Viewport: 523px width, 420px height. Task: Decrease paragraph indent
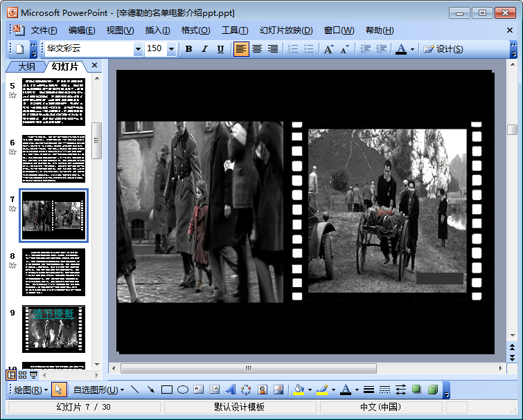pyautogui.click(x=365, y=49)
